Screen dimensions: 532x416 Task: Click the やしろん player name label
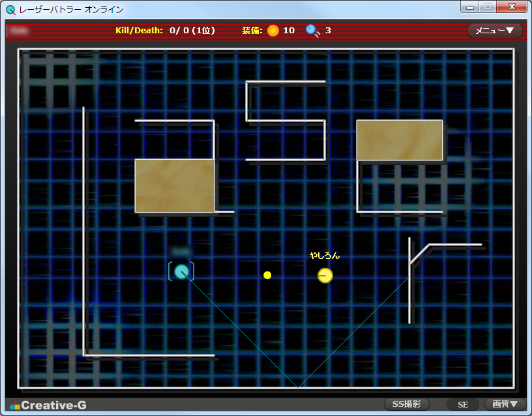(325, 256)
